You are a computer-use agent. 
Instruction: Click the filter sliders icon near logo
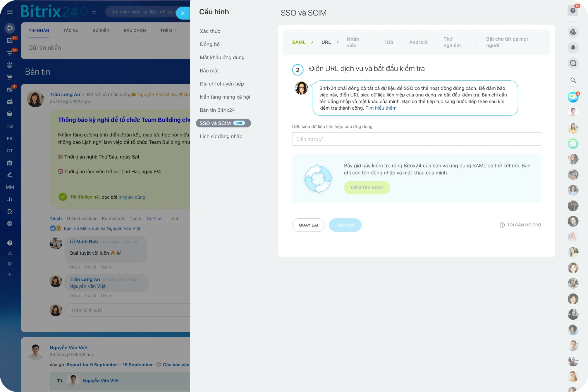(94, 12)
